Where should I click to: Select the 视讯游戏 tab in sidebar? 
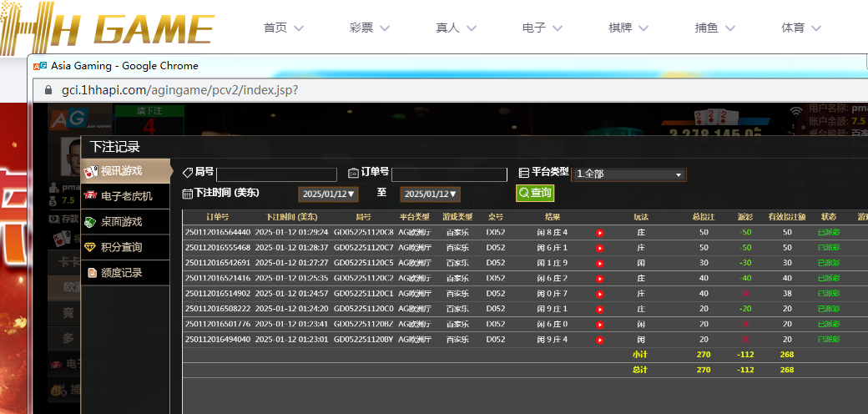point(125,171)
